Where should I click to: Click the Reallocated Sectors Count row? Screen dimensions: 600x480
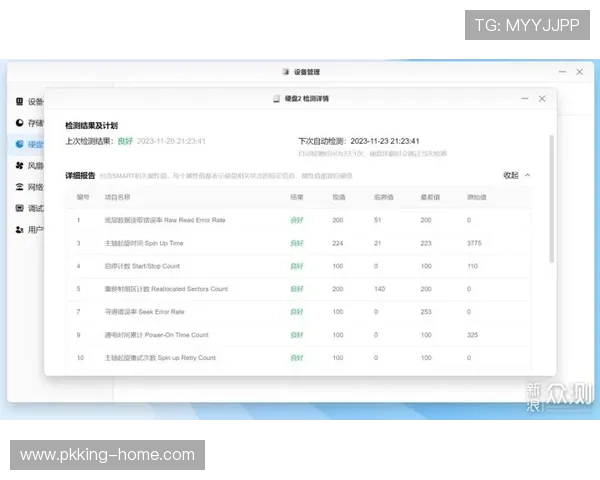(x=165, y=289)
